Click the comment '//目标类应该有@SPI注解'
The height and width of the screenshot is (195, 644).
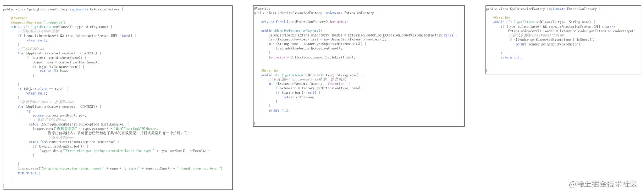point(38,31)
